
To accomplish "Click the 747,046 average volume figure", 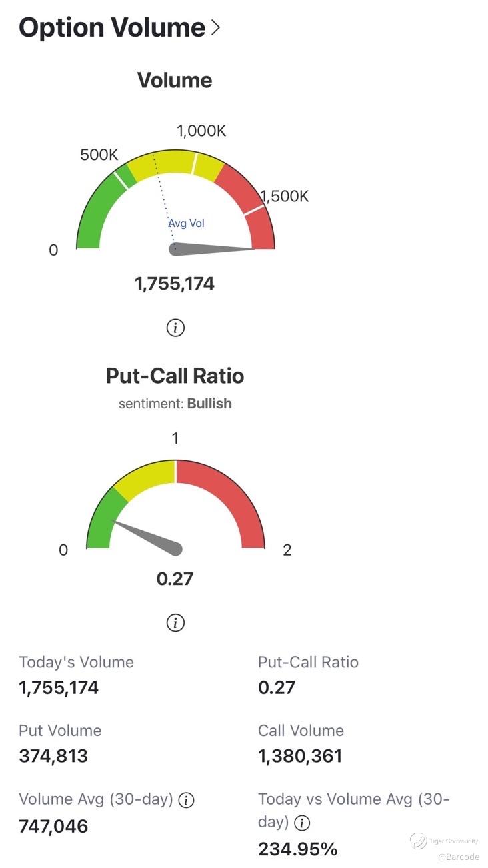I will click(53, 826).
